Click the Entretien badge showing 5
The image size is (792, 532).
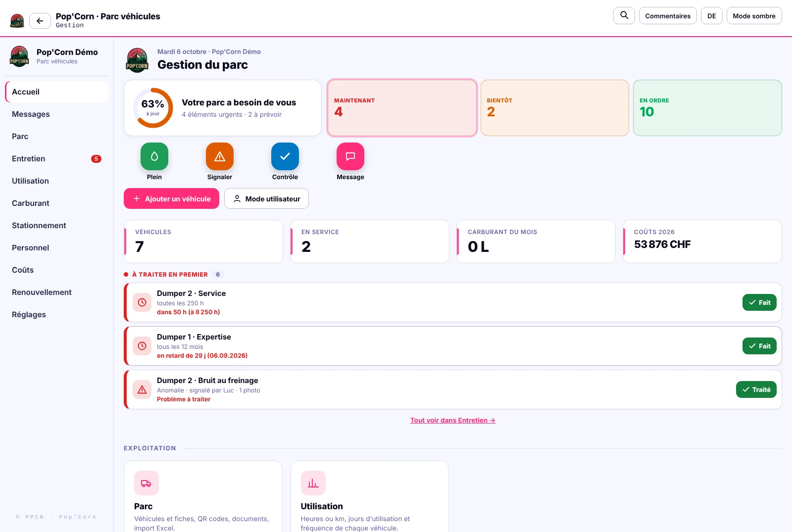pyautogui.click(x=96, y=159)
